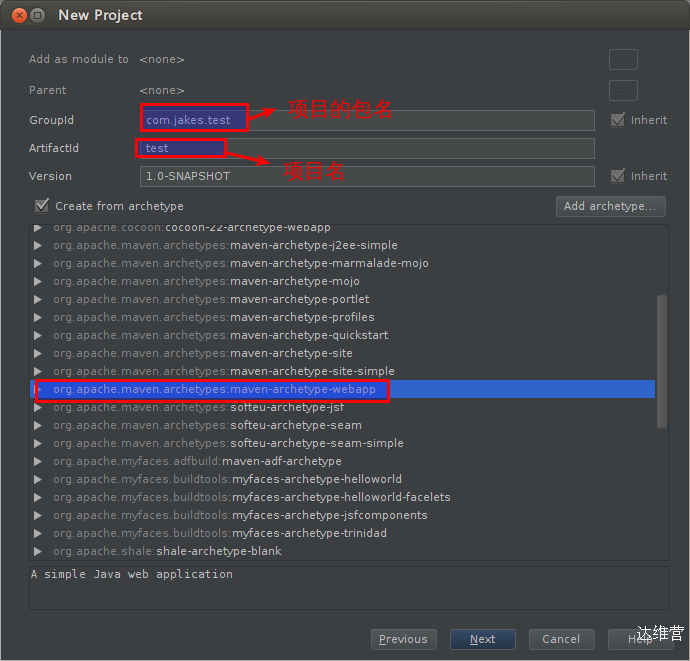The height and width of the screenshot is (661, 690).
Task: Select maven-archetype-portlet archetype
Action: point(342,299)
